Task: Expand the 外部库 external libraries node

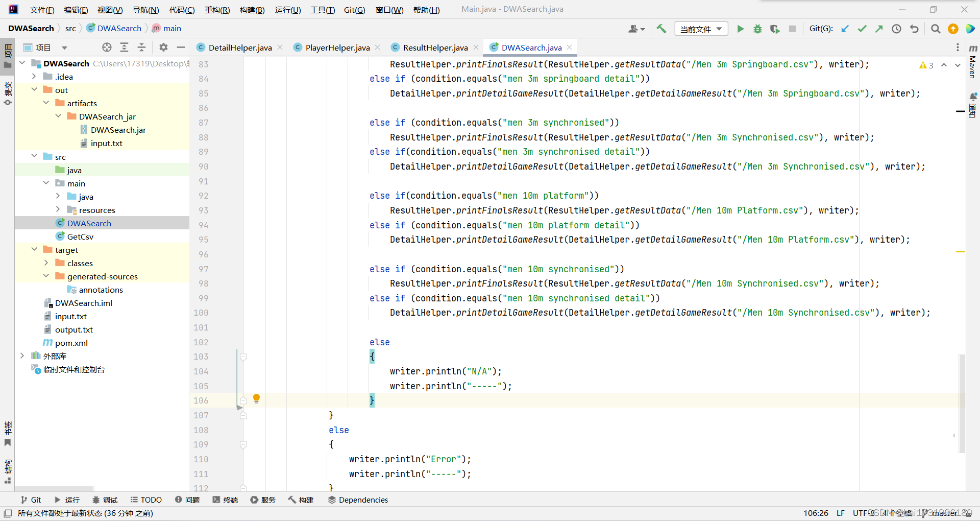Action: pos(22,356)
